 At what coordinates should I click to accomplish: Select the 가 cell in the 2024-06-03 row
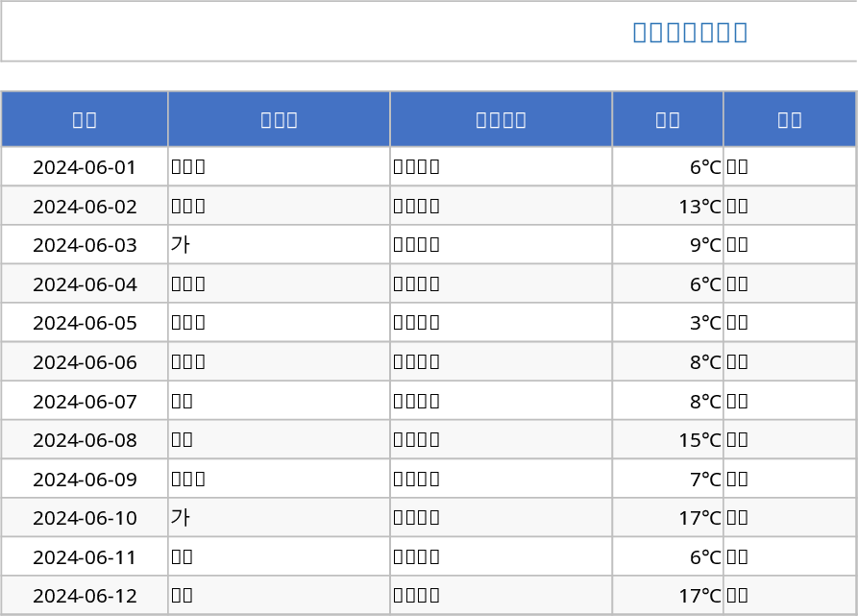point(279,245)
